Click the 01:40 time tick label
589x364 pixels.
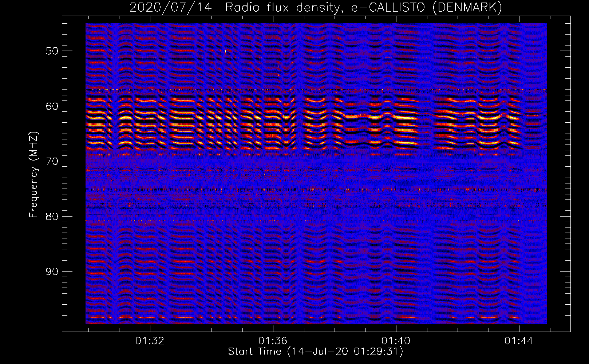(x=396, y=341)
